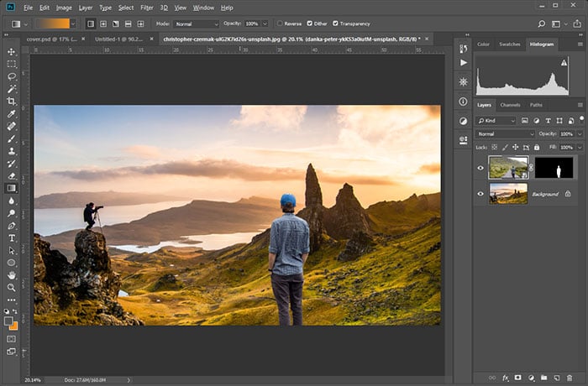
Task: Choose the Diamond Gradient style
Action: click(140, 24)
